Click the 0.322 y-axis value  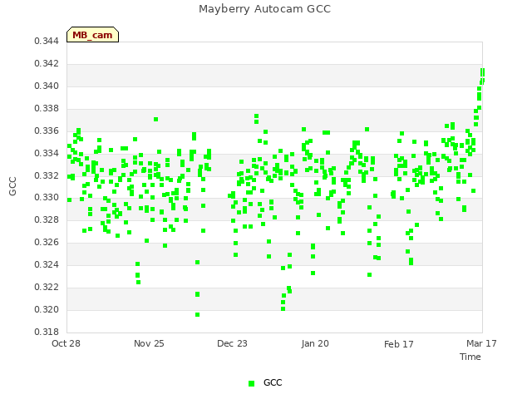click(x=47, y=287)
